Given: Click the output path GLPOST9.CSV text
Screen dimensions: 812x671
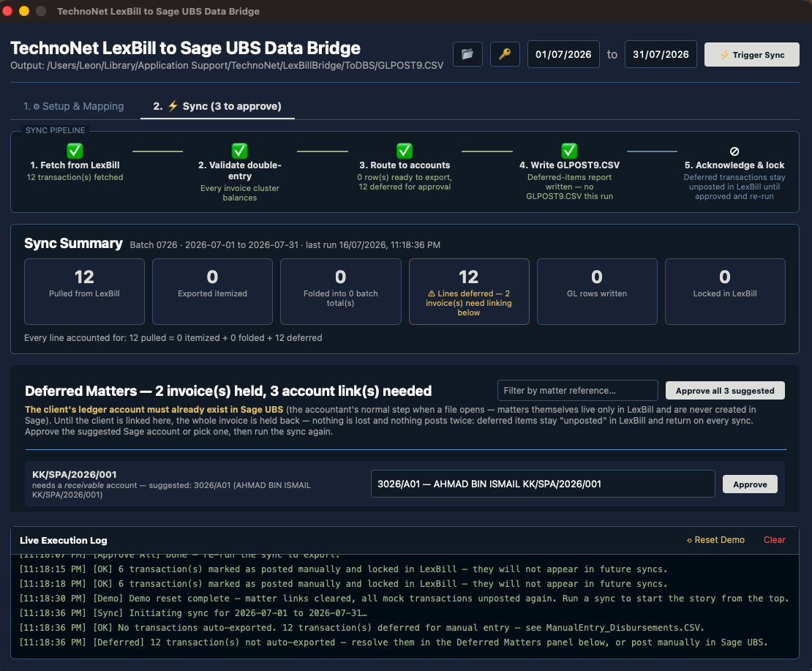Looking at the screenshot, I should click(227, 65).
